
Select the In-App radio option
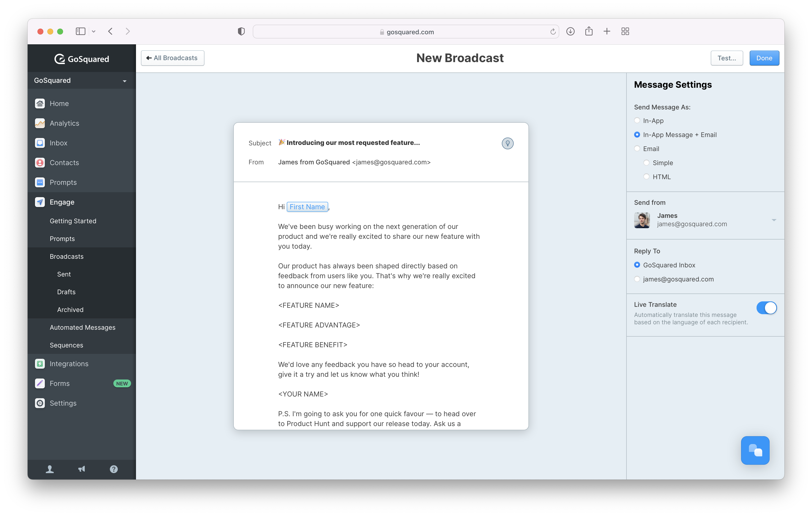[637, 120]
